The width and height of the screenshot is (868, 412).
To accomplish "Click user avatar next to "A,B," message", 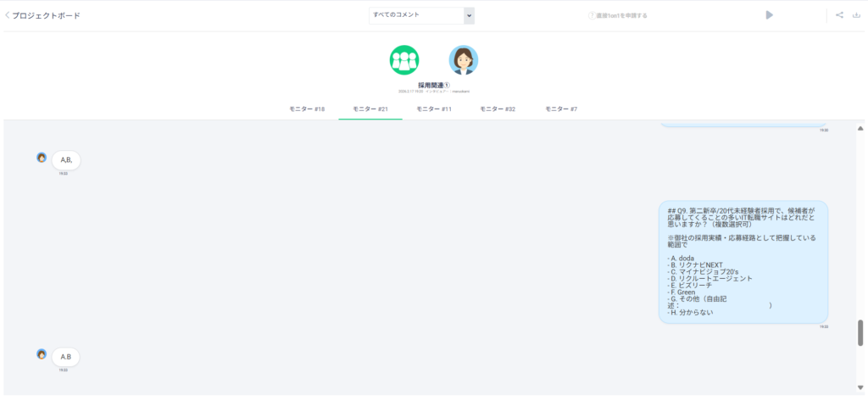I will pyautogui.click(x=42, y=158).
